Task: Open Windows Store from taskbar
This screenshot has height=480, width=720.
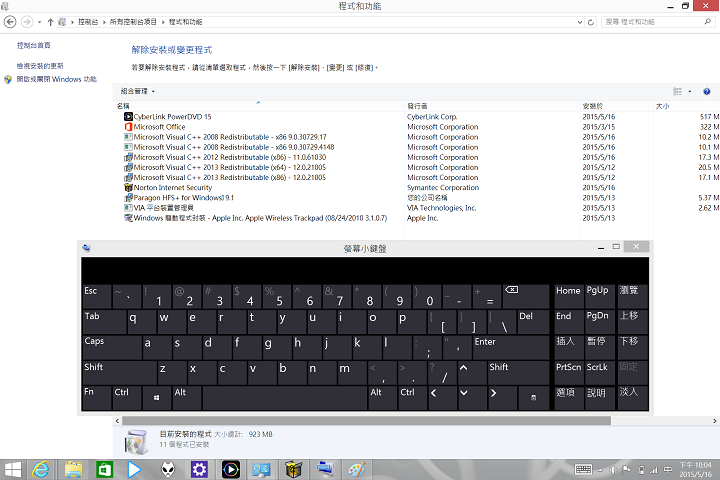Action: (x=104, y=469)
